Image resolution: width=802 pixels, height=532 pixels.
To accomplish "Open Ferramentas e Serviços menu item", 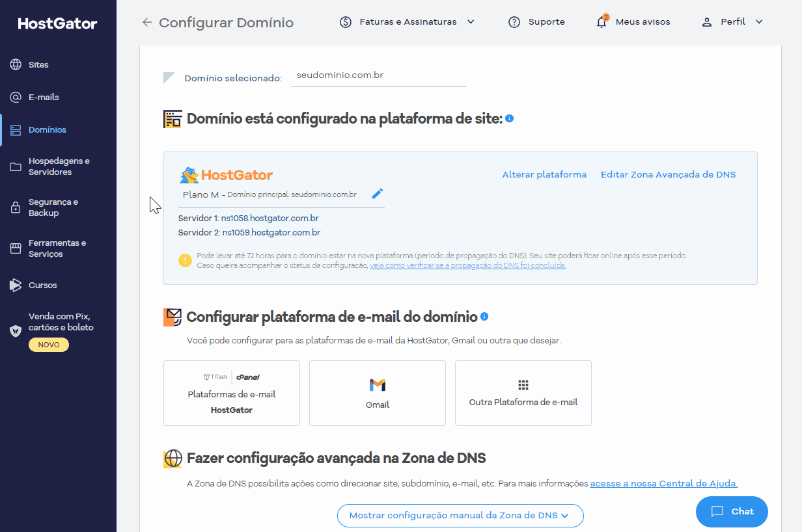I will click(x=58, y=248).
